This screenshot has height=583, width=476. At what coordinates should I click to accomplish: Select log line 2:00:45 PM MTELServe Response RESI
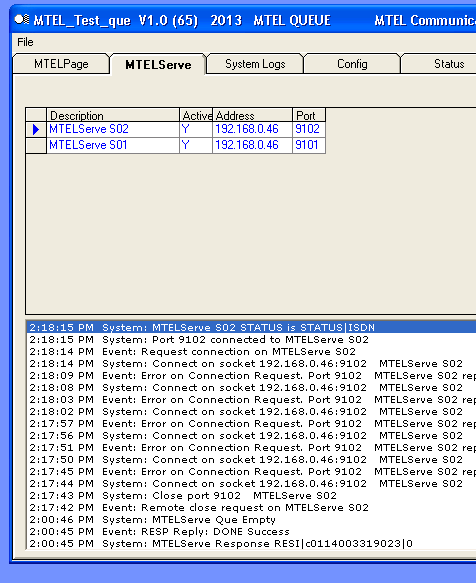(252, 544)
